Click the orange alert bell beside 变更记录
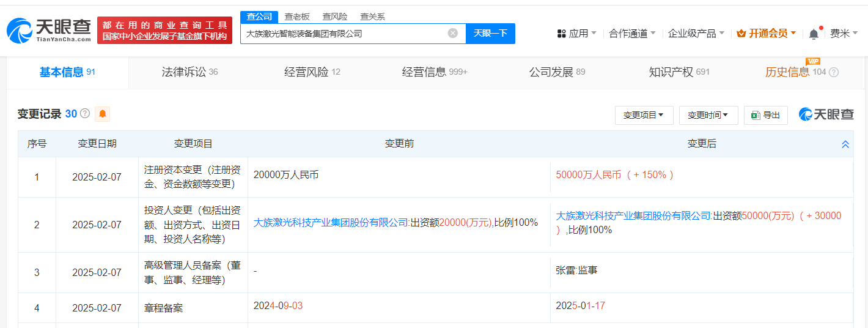Viewport: 868px width, 328px height. click(102, 114)
